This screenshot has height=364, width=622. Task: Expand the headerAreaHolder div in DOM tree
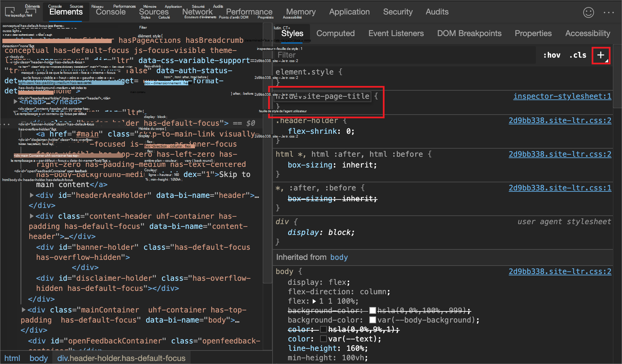(31, 195)
